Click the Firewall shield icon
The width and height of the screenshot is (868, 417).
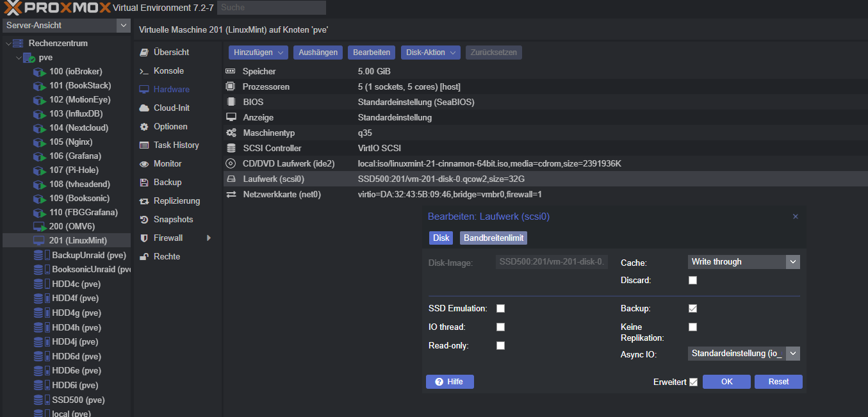(x=144, y=238)
